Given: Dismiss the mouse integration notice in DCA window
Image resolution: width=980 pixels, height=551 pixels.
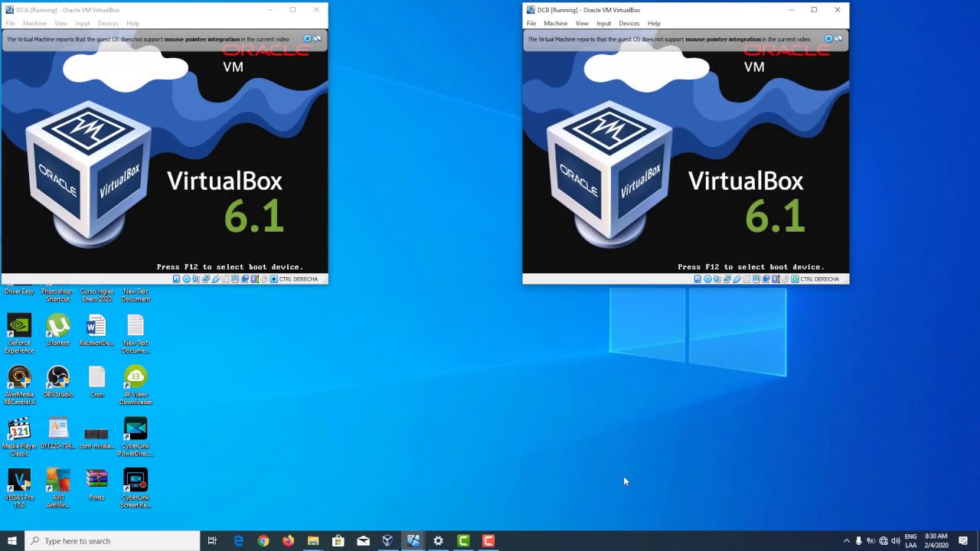Looking at the screenshot, I should click(308, 39).
